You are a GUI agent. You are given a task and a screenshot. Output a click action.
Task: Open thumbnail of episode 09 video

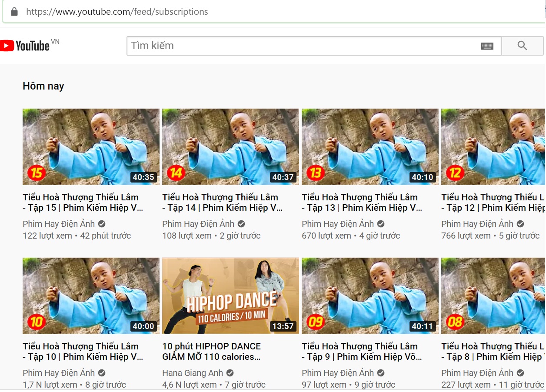tap(370, 296)
